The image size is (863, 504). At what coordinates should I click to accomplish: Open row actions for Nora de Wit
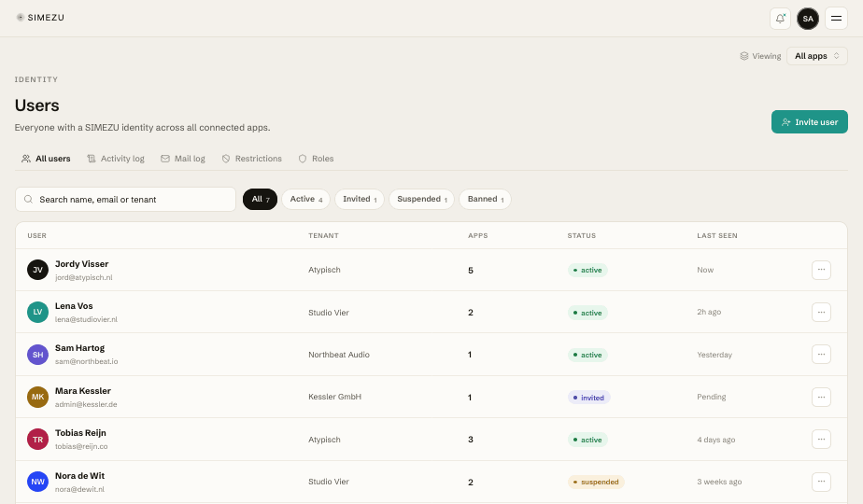point(821,482)
